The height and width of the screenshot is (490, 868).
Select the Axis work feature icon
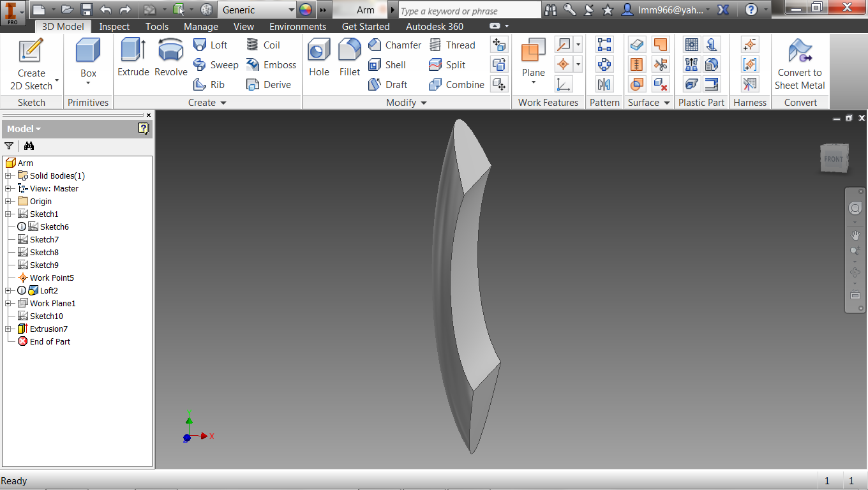point(564,45)
